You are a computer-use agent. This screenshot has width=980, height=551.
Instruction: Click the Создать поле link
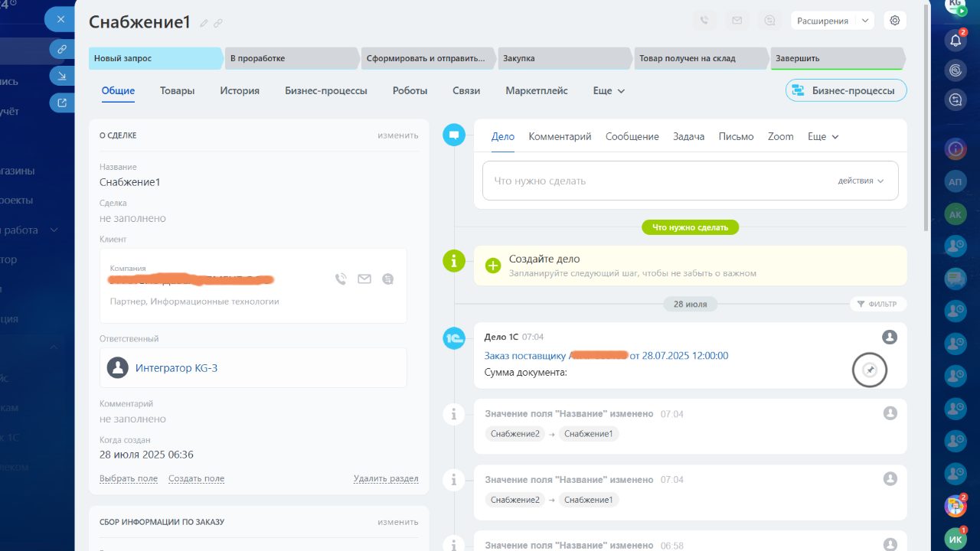196,478
